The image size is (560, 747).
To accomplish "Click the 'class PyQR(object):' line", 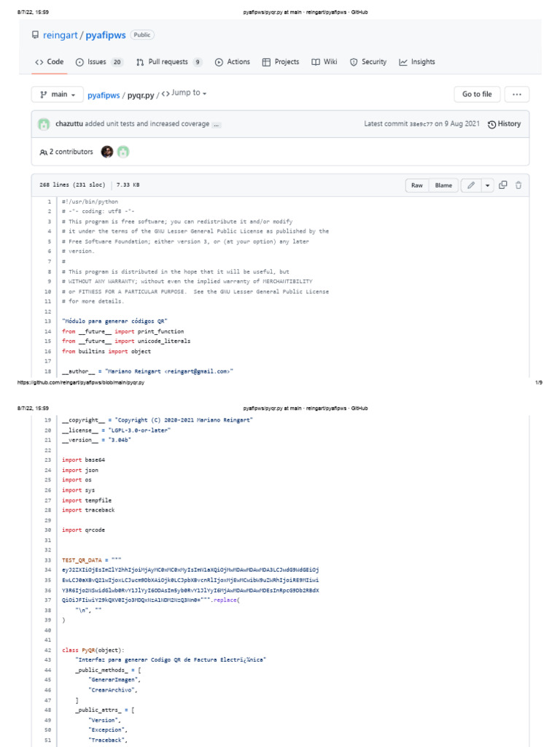I will (x=93, y=650).
